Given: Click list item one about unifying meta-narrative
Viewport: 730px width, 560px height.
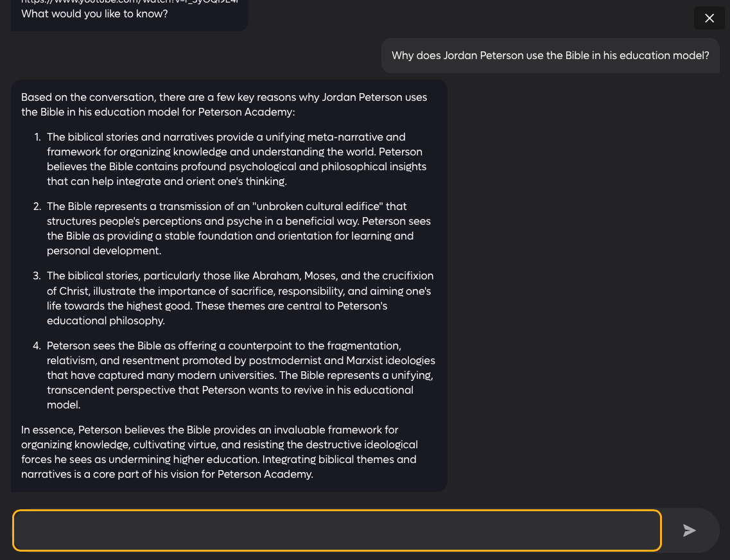Looking at the screenshot, I should coord(236,159).
